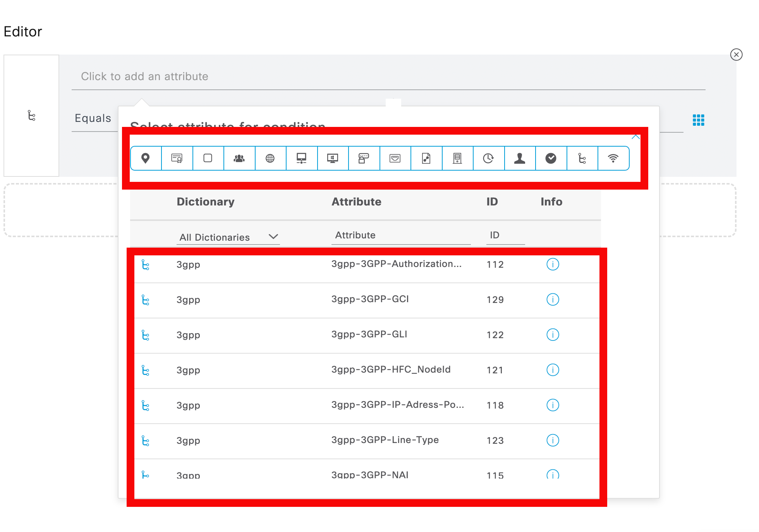Select attribute 3gpp-3GPP-IP-Adress-Po...

click(x=398, y=405)
